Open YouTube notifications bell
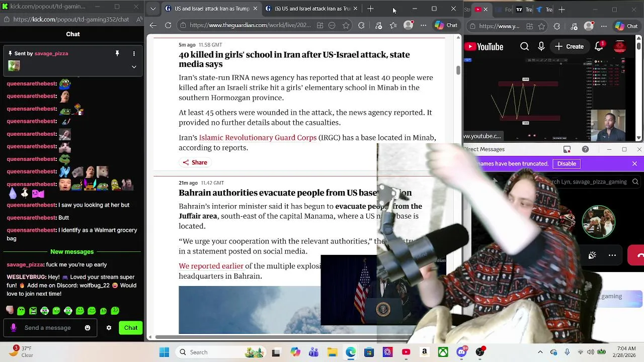 click(599, 46)
